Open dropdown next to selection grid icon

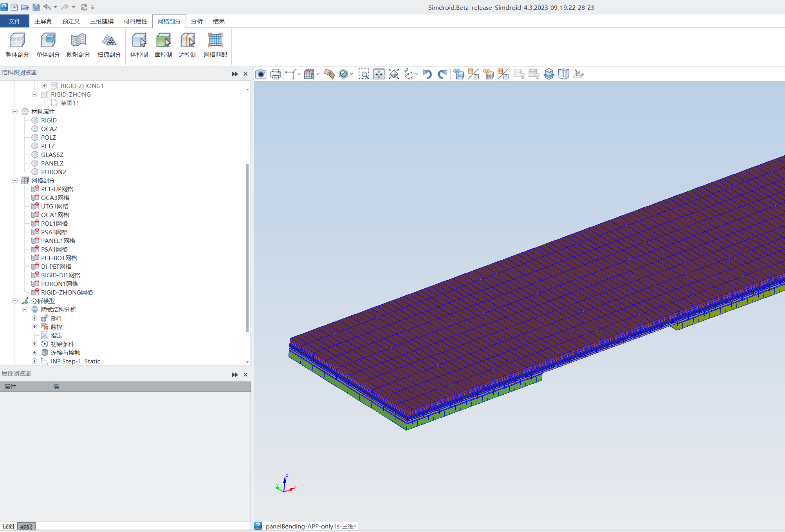(x=318, y=74)
